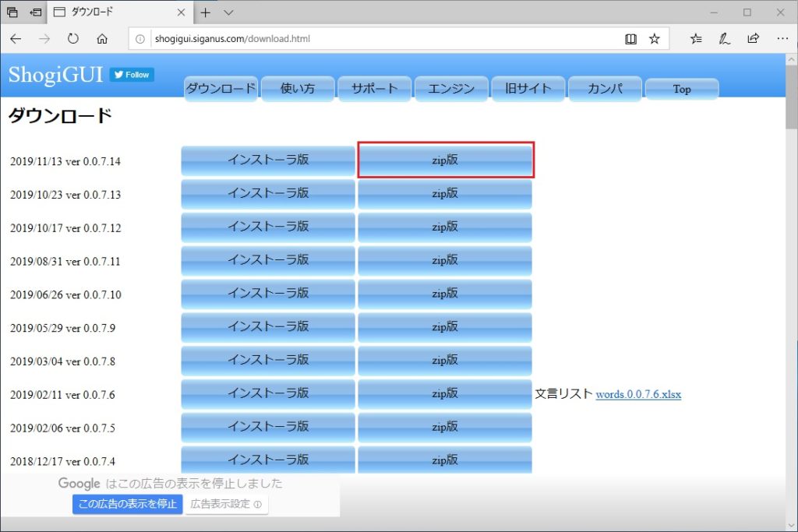
Task: Download installer version for ver 0.0.7.13
Action: [268, 193]
